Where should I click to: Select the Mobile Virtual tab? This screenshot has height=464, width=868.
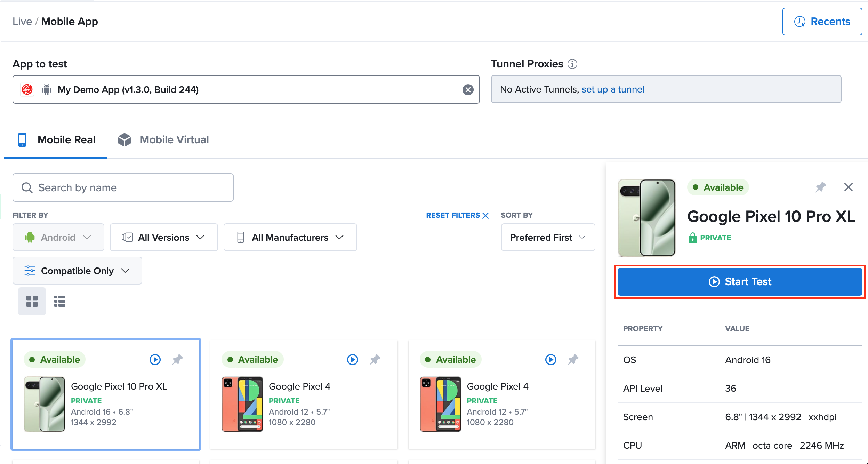pos(163,140)
